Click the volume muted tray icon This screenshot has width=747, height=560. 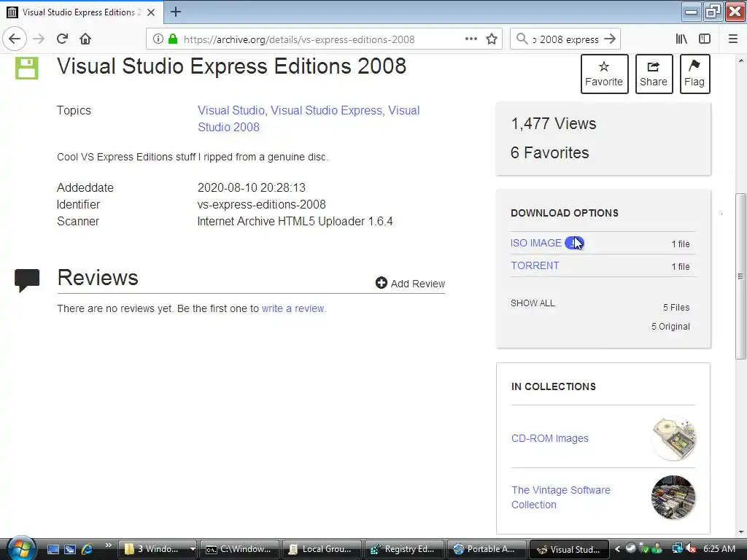click(692, 549)
